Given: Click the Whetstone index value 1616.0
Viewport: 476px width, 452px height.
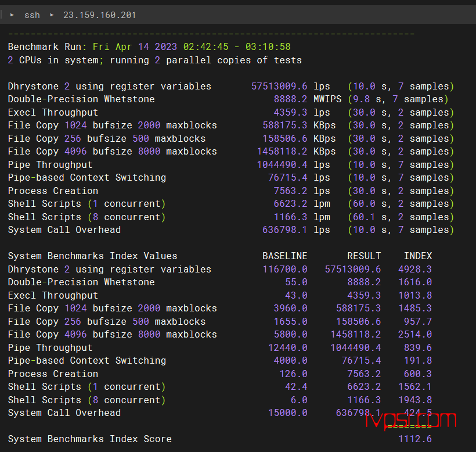Looking at the screenshot, I should (x=415, y=282).
